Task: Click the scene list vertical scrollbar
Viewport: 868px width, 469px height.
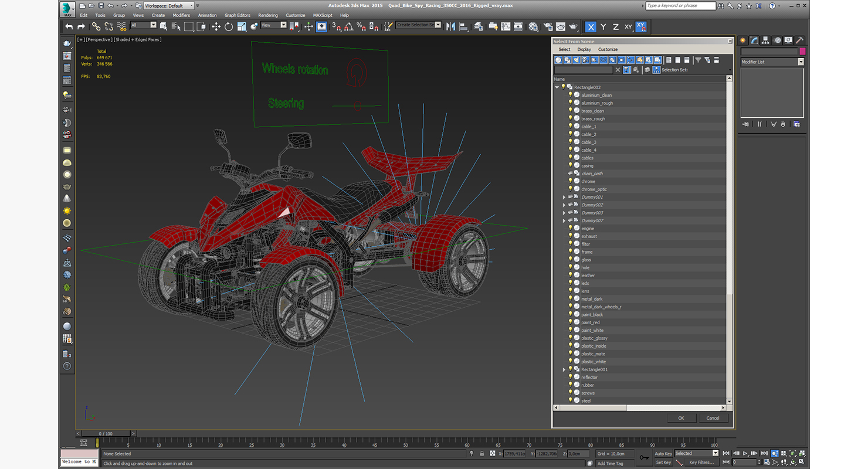Action: pos(730,240)
